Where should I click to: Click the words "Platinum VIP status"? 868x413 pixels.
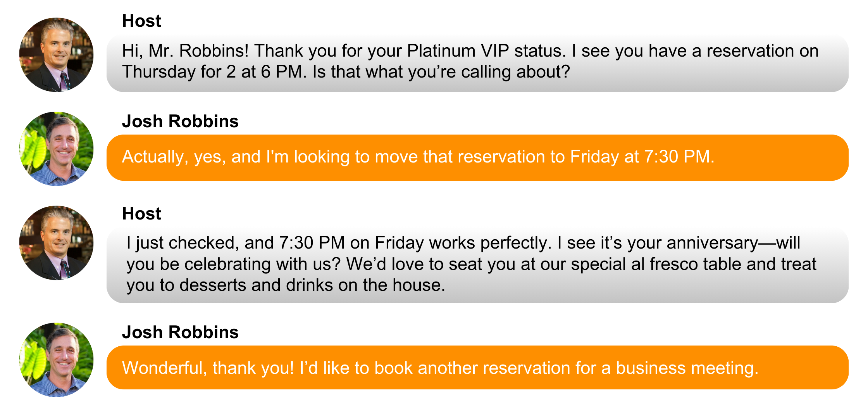(x=486, y=51)
